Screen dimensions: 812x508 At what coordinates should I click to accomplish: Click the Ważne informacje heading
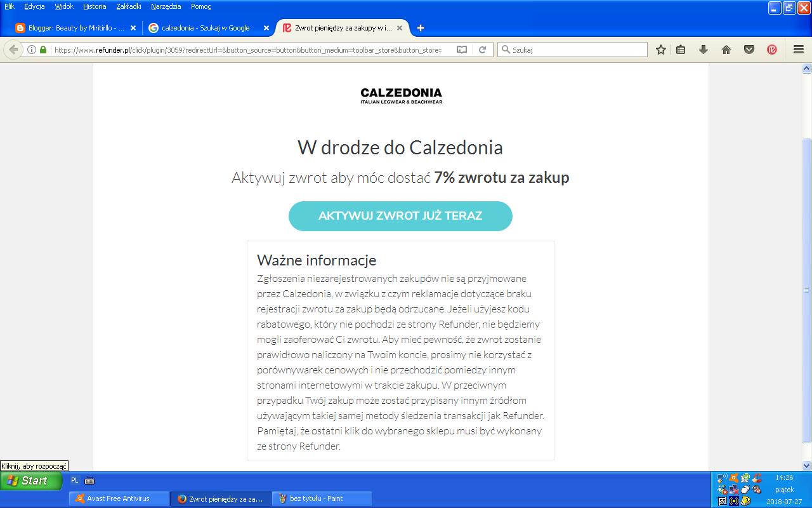(x=317, y=260)
